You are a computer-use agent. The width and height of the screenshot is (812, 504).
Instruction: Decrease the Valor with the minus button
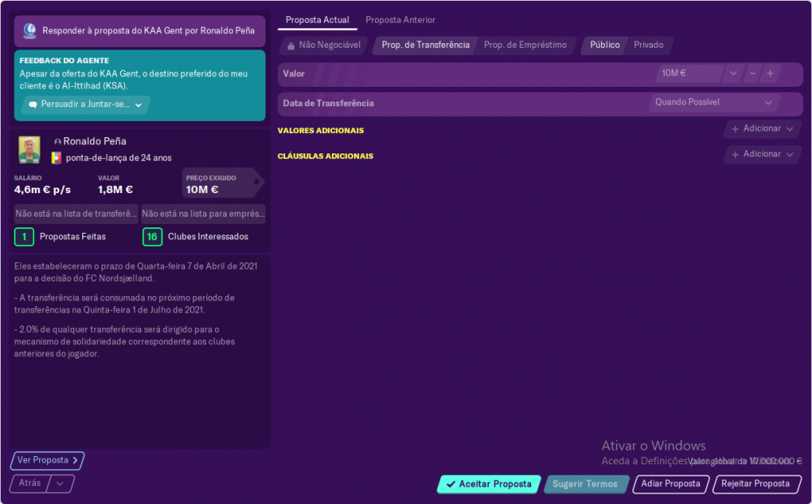753,74
